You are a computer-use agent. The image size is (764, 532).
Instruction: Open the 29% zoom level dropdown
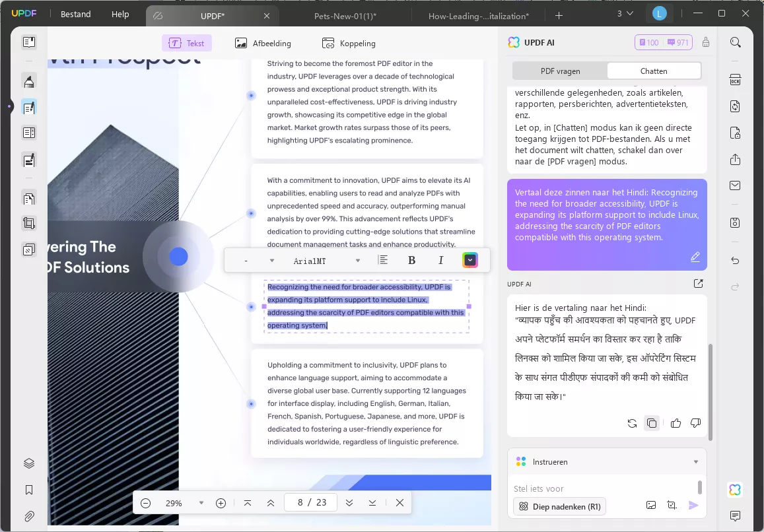point(201,503)
